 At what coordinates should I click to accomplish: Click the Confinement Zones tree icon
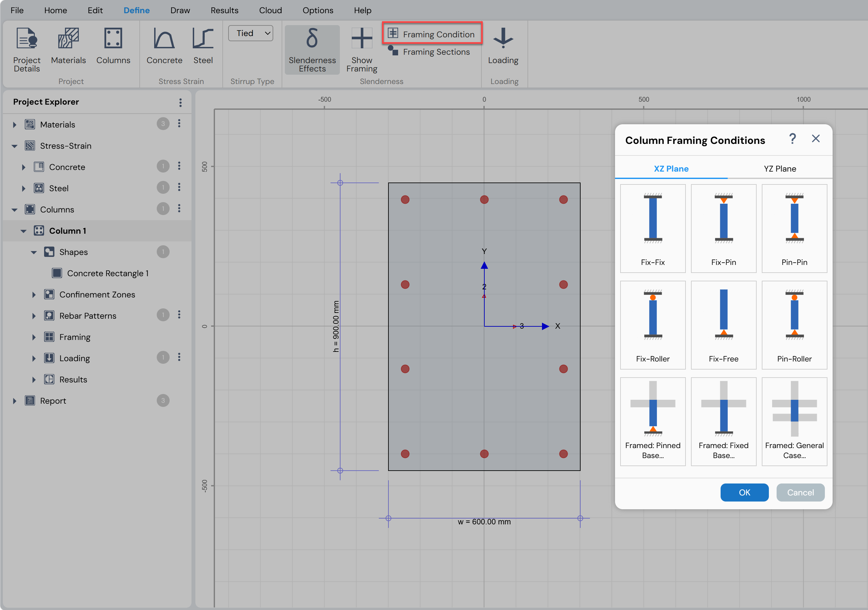49,294
